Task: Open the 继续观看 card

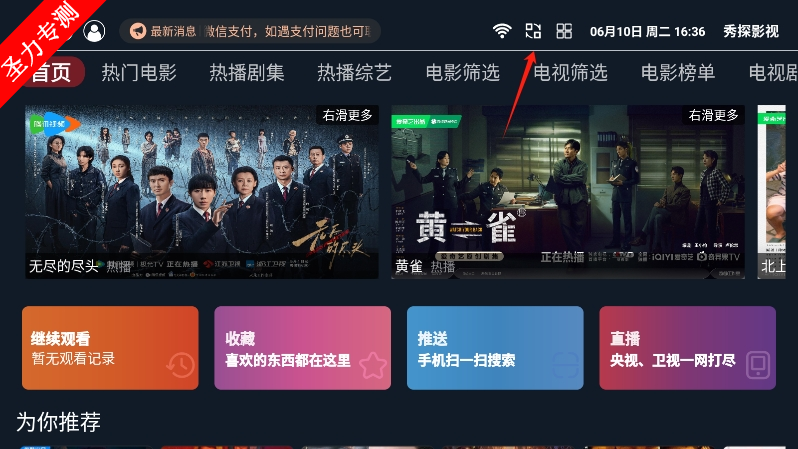Action: [x=110, y=348]
